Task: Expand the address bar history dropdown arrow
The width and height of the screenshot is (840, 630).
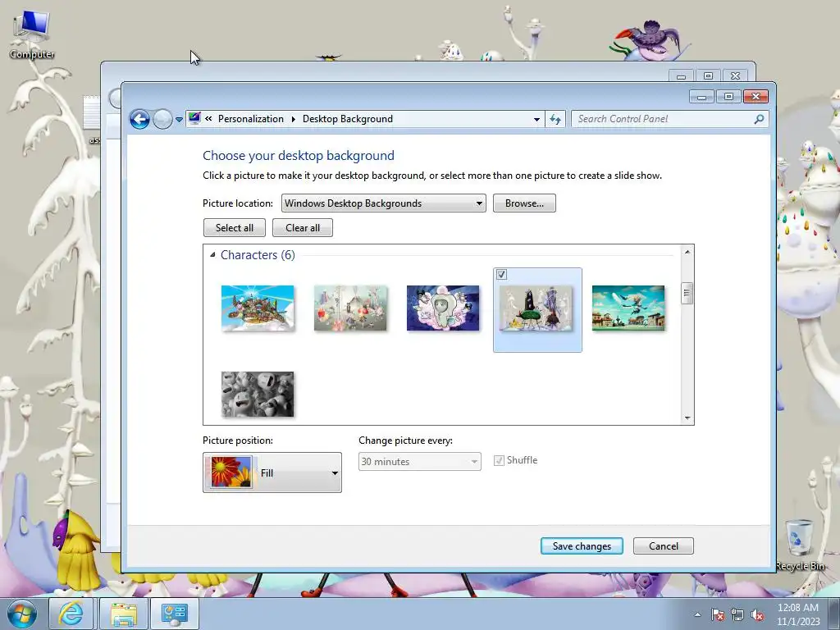Action: pos(536,120)
